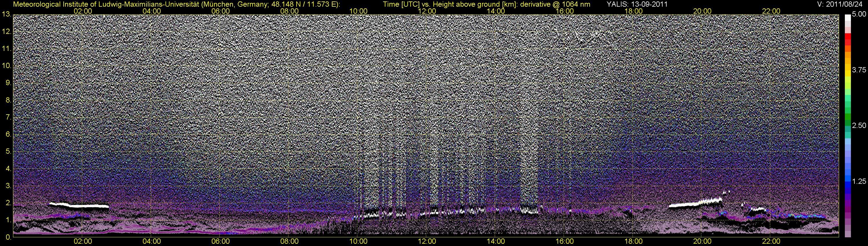Click the 20:00 label on the upper time axis

tap(702, 11)
